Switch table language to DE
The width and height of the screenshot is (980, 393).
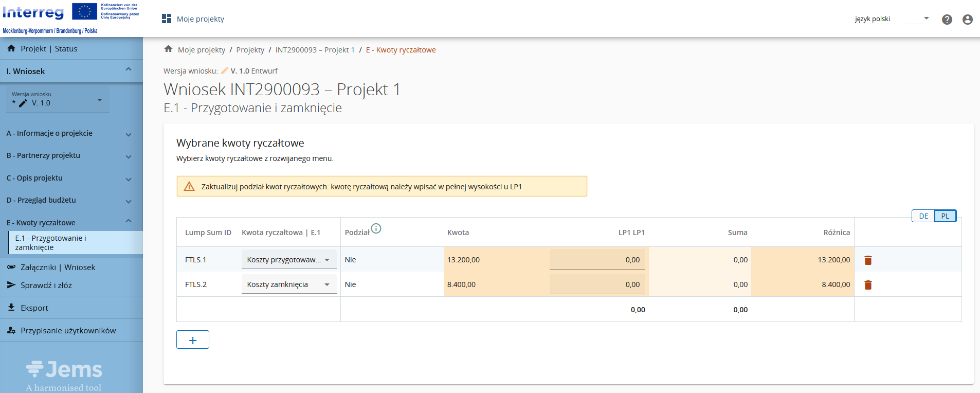[923, 216]
